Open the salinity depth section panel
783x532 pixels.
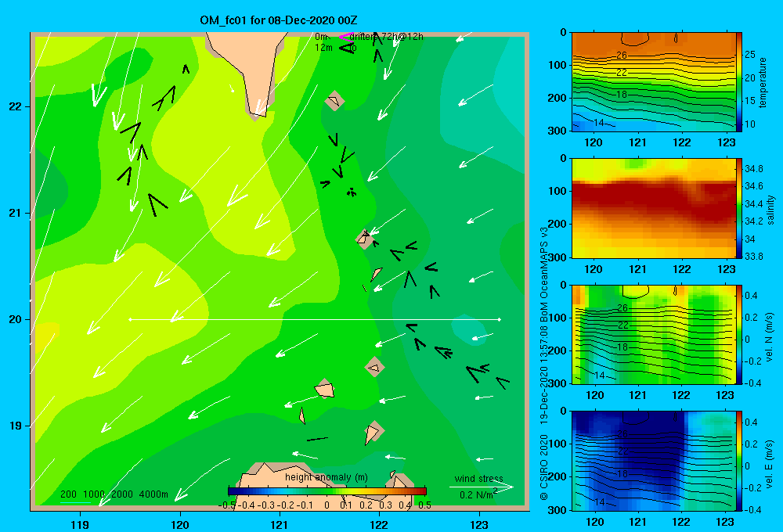click(653, 208)
